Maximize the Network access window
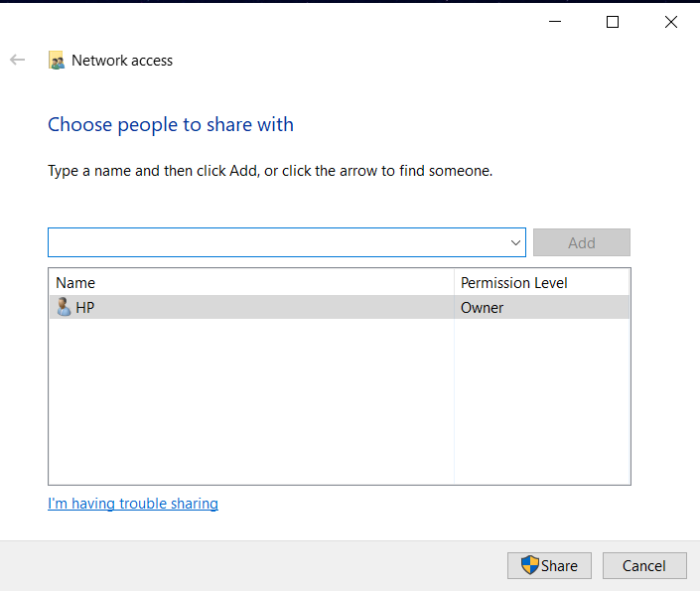Screen dimensions: 700x591 pos(613,22)
